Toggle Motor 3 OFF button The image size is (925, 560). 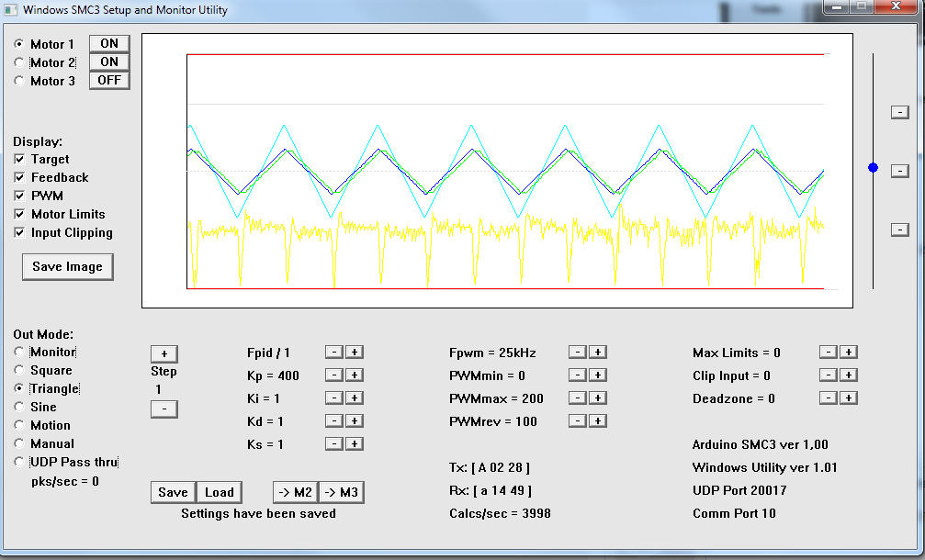tap(109, 81)
